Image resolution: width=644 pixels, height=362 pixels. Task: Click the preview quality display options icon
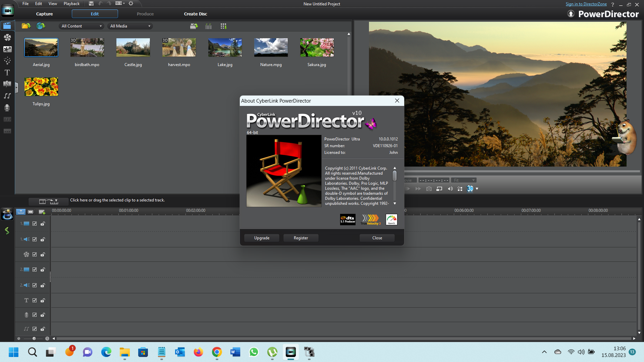pyautogui.click(x=460, y=189)
